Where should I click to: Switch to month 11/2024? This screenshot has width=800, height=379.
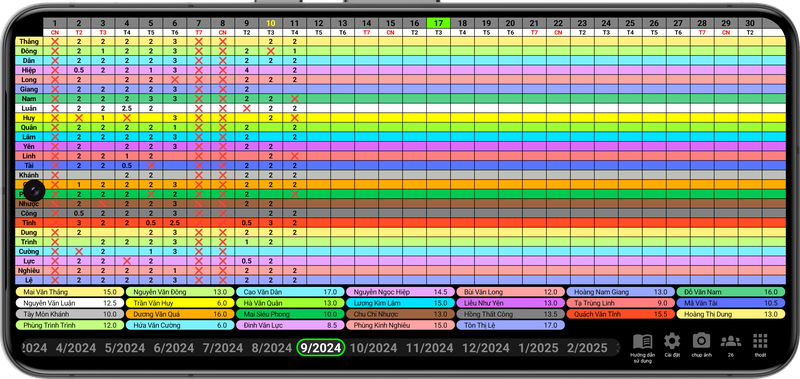430,348
